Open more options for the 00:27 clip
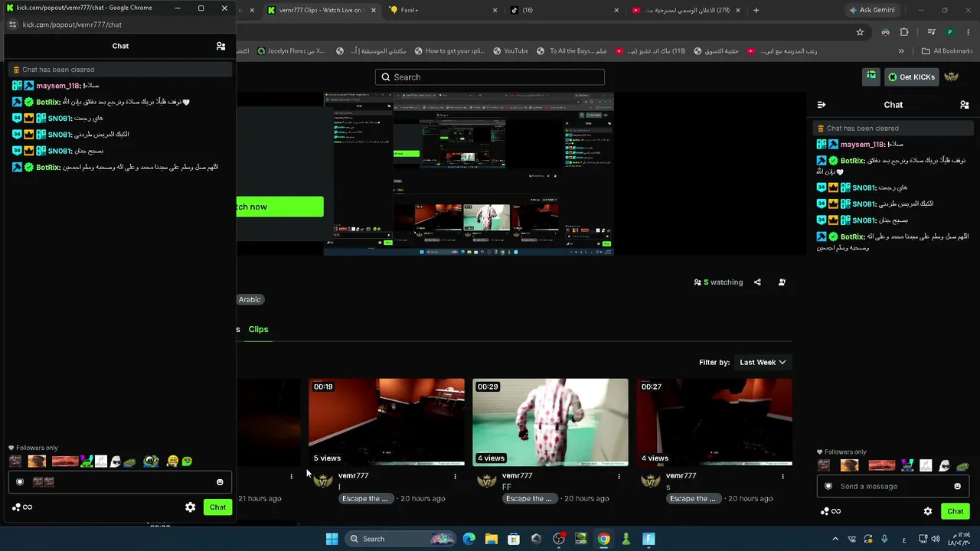This screenshot has width=980, height=551. click(782, 476)
